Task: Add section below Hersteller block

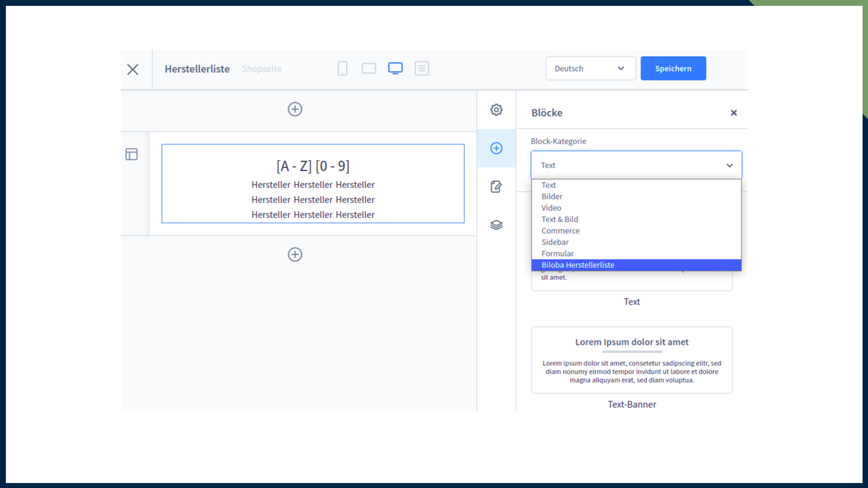Action: coord(295,254)
